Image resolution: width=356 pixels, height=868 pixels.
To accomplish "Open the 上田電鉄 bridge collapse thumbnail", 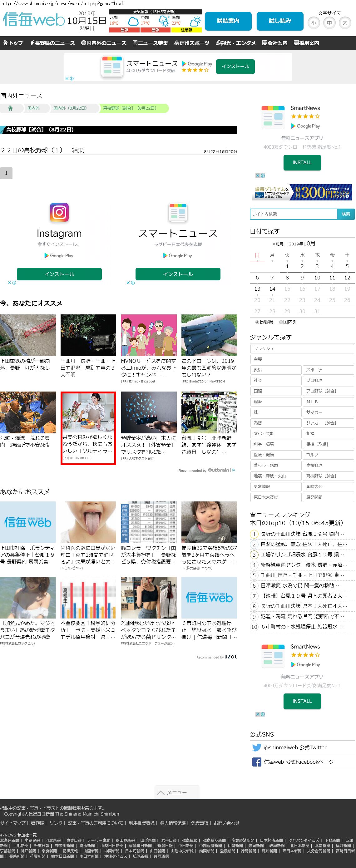I will (x=28, y=335).
